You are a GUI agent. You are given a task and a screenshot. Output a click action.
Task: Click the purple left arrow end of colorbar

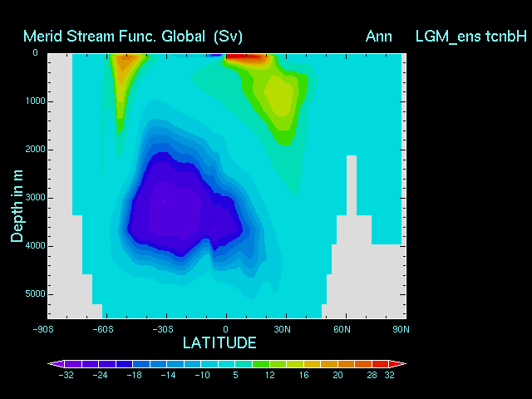[x=56, y=364]
